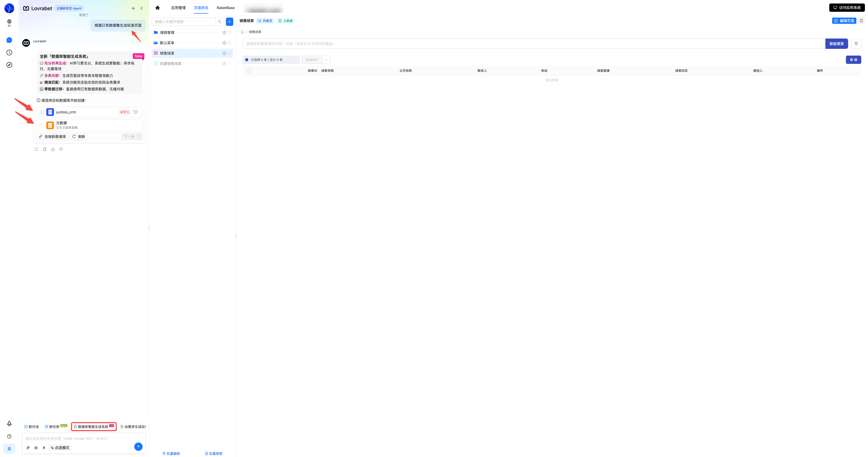Screen dimensions: 868x457
Task: Open settings gear for 请假管理
Action: [224, 32]
